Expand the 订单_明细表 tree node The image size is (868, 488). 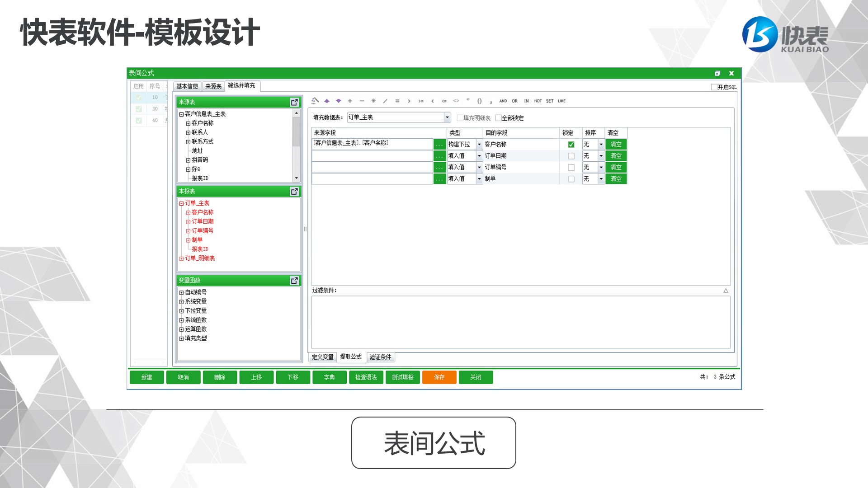pos(181,258)
